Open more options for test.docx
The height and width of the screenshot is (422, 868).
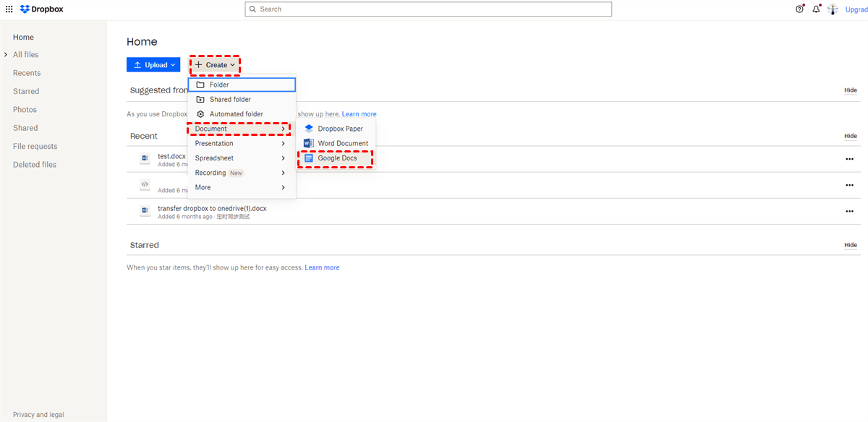pos(850,159)
